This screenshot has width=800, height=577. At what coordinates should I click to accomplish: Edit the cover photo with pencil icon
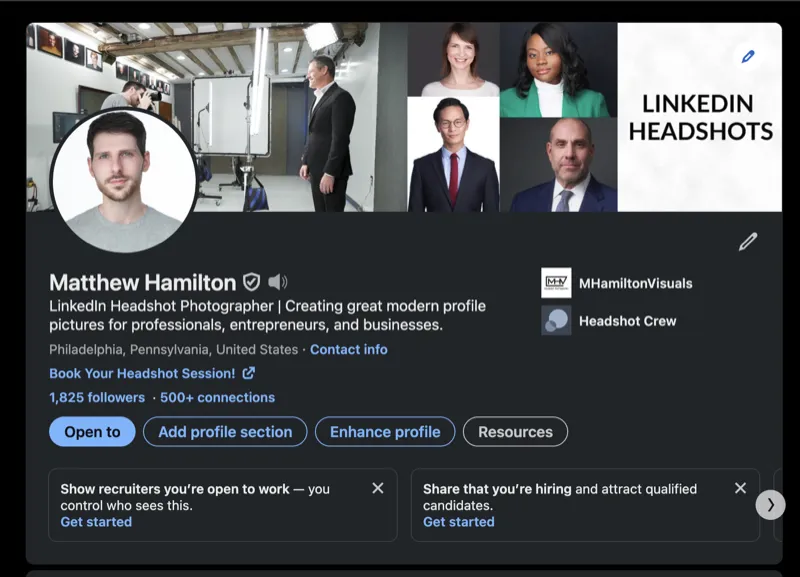coord(747,57)
